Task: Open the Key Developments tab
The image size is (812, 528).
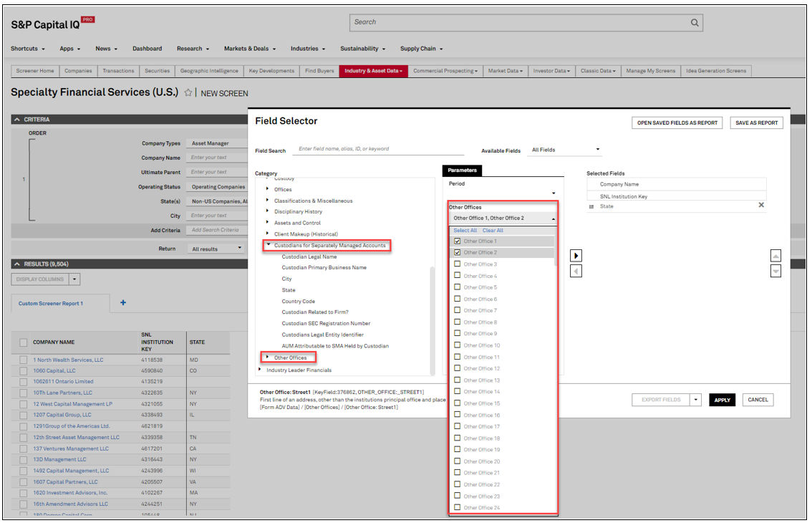Action: [271, 71]
